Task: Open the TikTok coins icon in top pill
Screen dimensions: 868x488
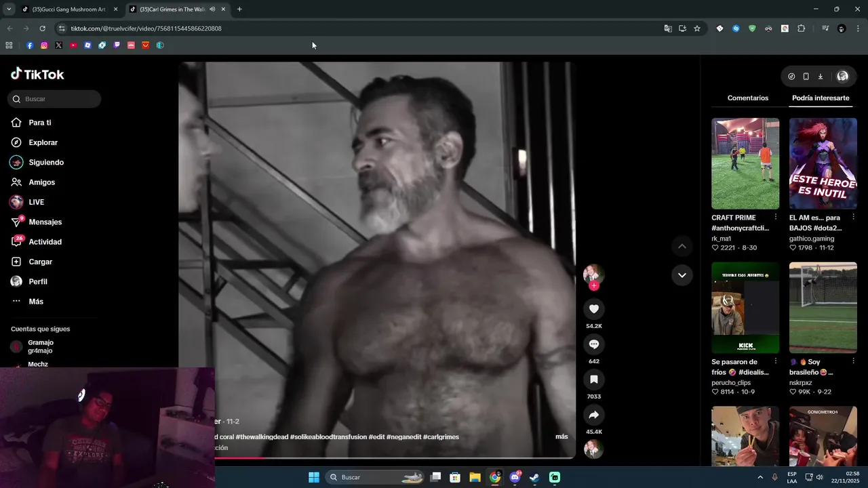Action: coord(791,77)
